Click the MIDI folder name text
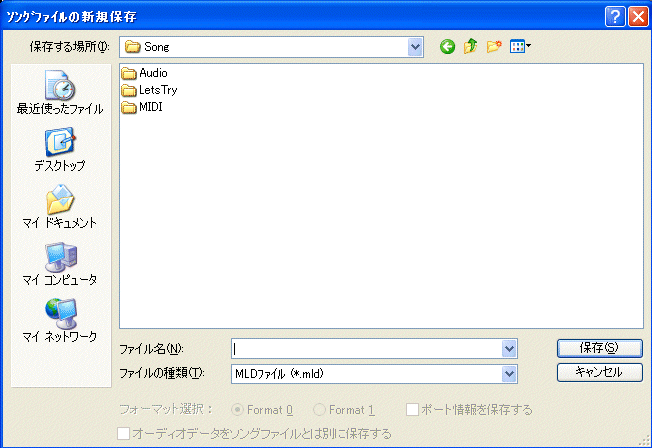The height and width of the screenshot is (448, 652). click(151, 107)
